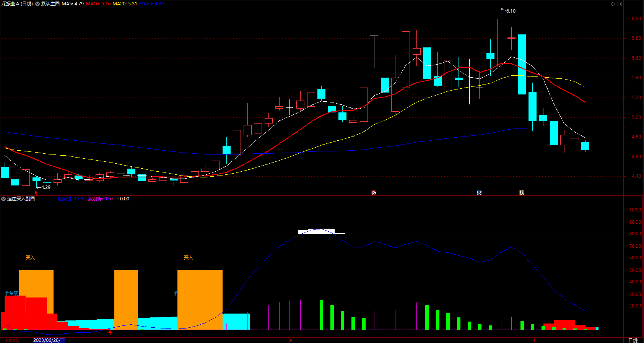Click the 波浪峰: 0.67 value label

(x=101, y=199)
